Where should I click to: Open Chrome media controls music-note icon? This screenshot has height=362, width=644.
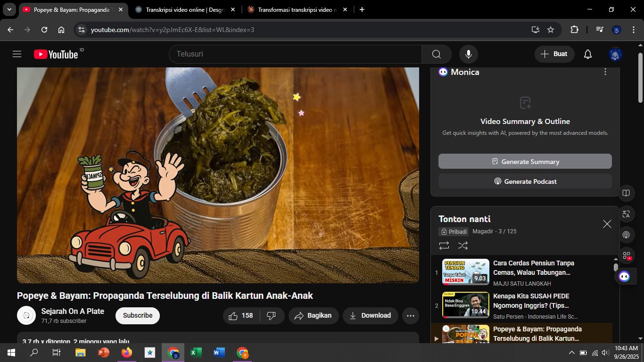(x=600, y=30)
